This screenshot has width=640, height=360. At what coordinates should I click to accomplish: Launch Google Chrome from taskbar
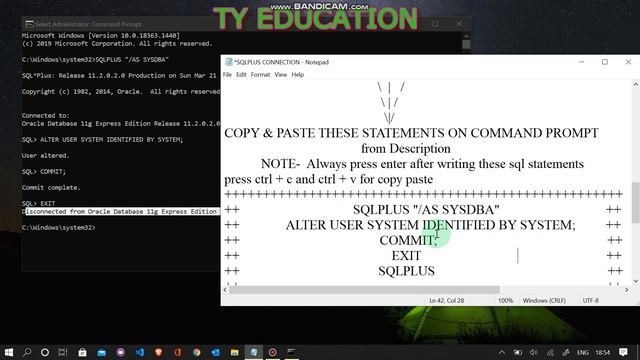point(196,352)
